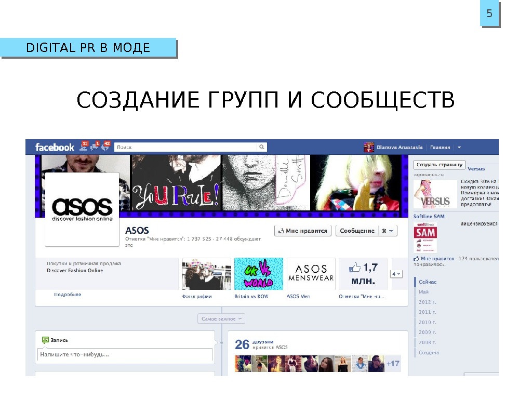Click the facebook logo in header
Viewport: 532px width, 399px height.
pyautogui.click(x=55, y=147)
